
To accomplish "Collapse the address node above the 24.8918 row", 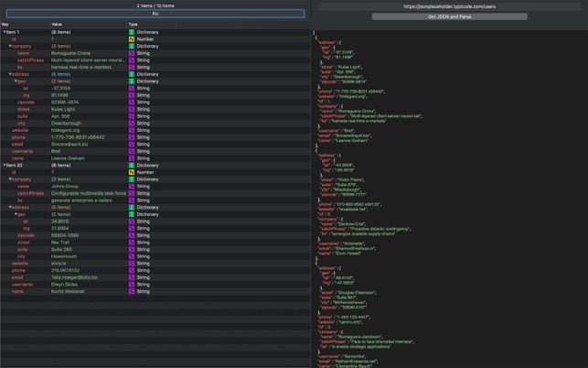I will tap(10, 207).
